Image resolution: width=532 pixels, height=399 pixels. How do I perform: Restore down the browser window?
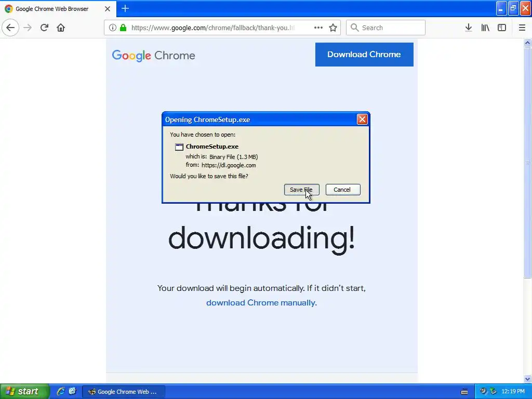click(x=513, y=8)
